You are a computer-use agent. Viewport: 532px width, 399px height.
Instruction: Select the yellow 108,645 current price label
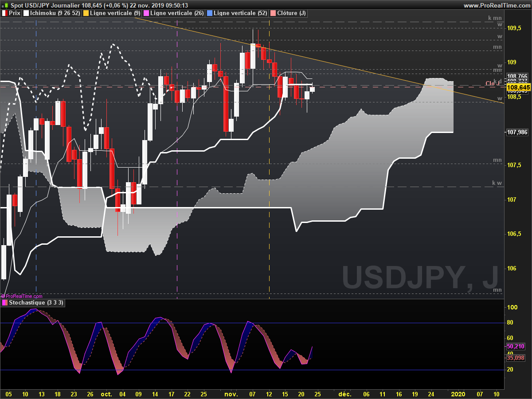(518, 88)
